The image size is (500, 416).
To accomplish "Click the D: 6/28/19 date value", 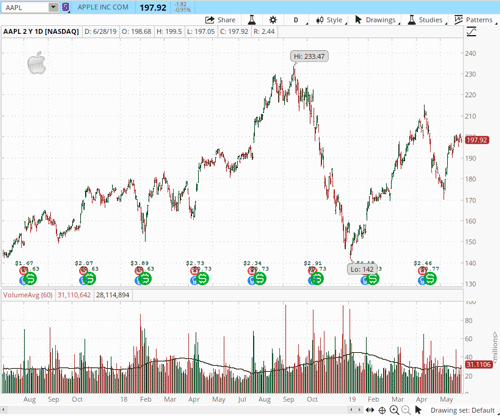I will point(101,32).
